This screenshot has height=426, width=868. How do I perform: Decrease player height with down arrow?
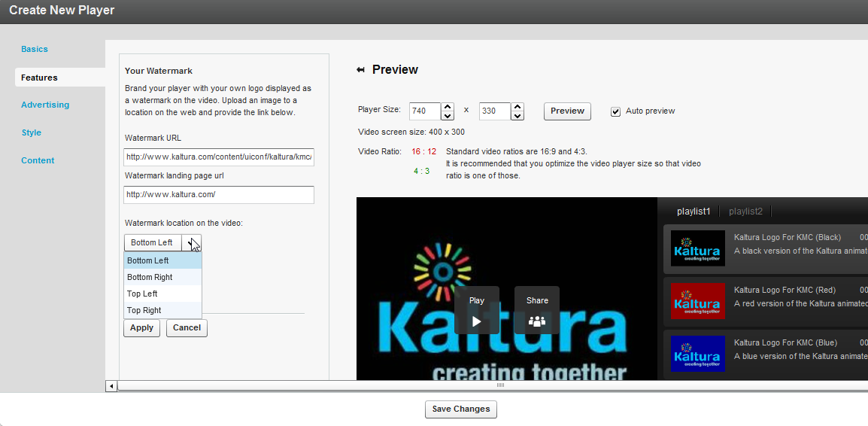(x=517, y=116)
